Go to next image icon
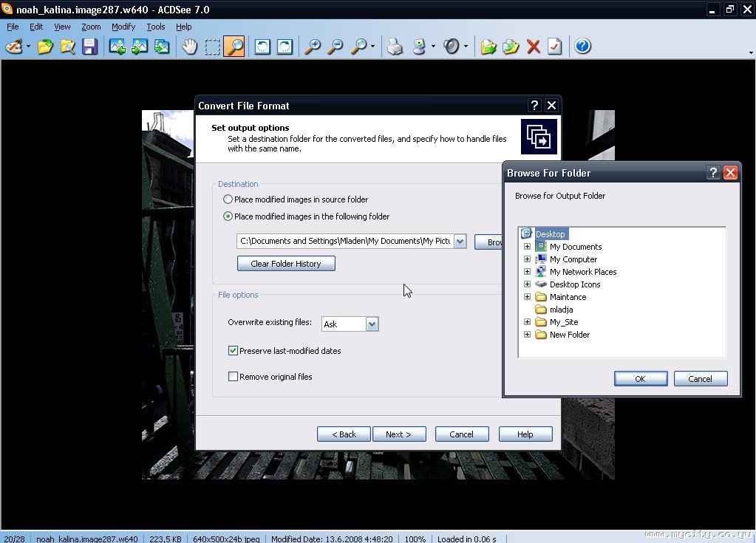 (140, 47)
